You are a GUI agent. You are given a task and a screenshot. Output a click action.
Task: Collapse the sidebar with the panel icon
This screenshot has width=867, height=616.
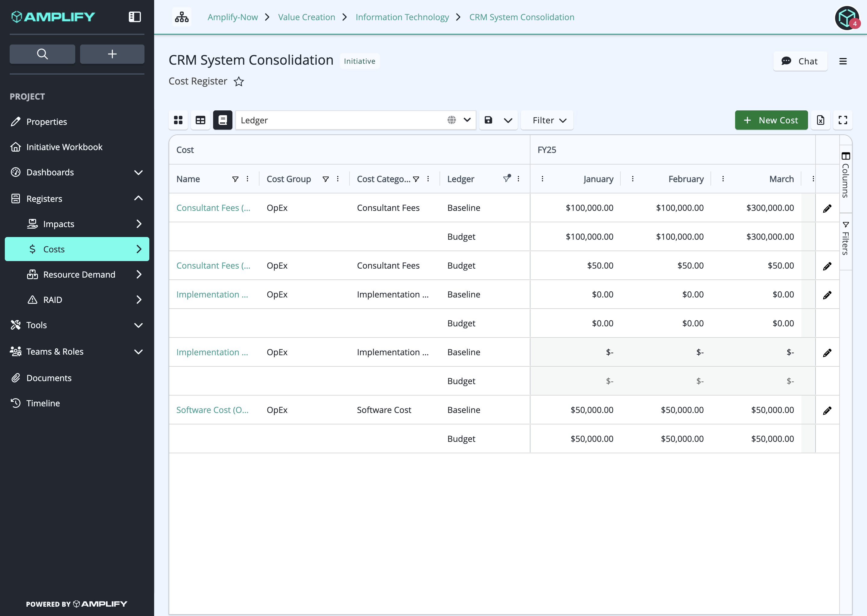coord(135,17)
